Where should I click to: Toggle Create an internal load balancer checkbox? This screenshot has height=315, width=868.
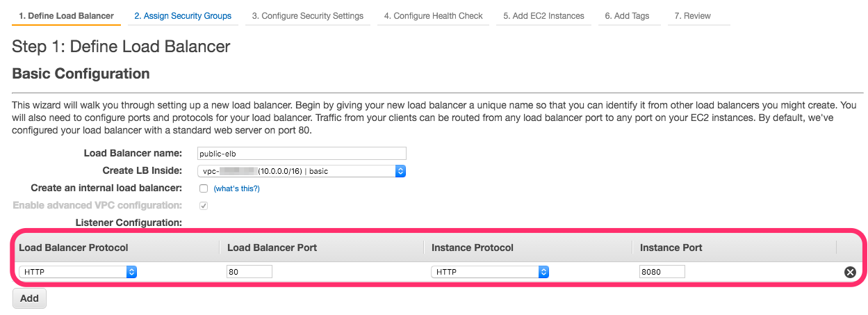click(x=204, y=188)
